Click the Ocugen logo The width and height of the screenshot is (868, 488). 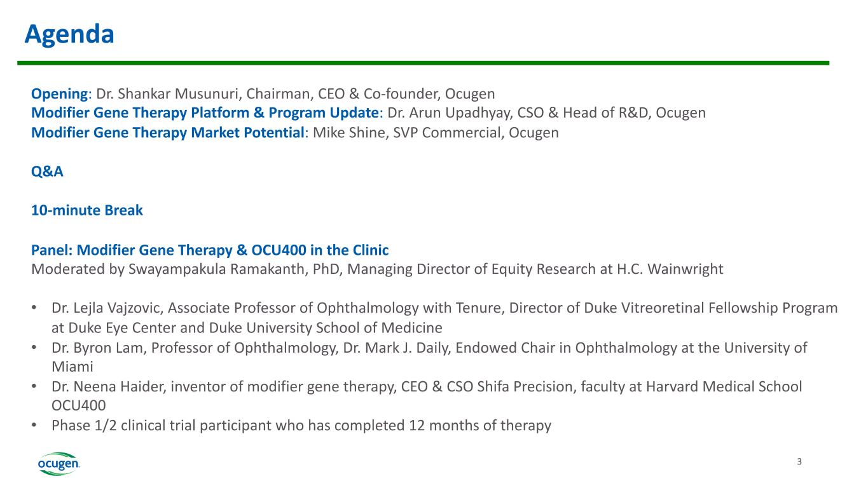point(59,464)
